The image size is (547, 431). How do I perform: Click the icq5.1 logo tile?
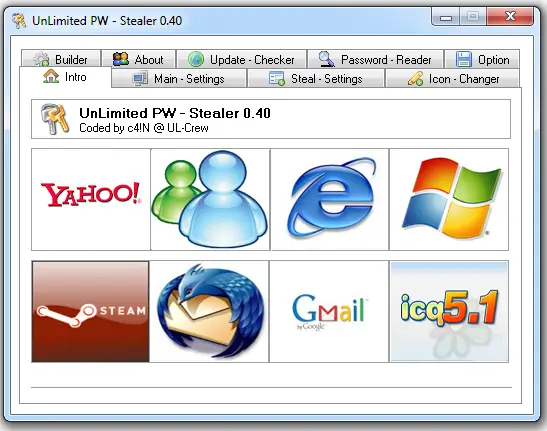[x=449, y=312]
